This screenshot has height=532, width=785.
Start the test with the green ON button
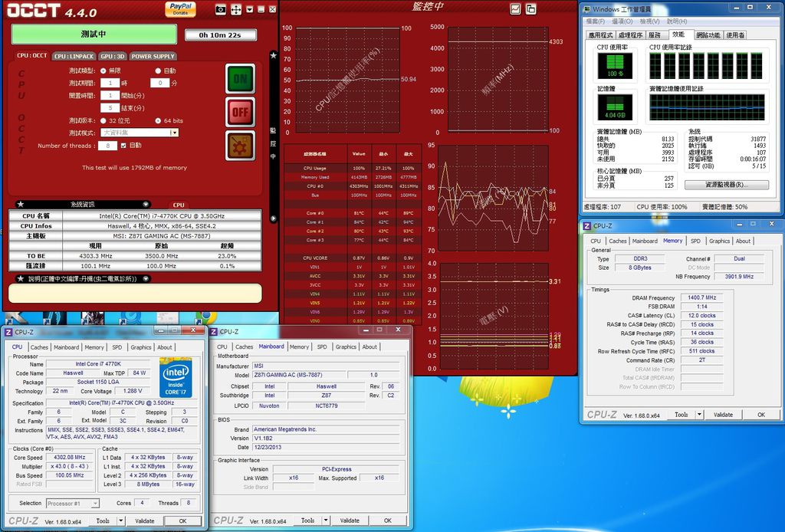[x=240, y=79]
